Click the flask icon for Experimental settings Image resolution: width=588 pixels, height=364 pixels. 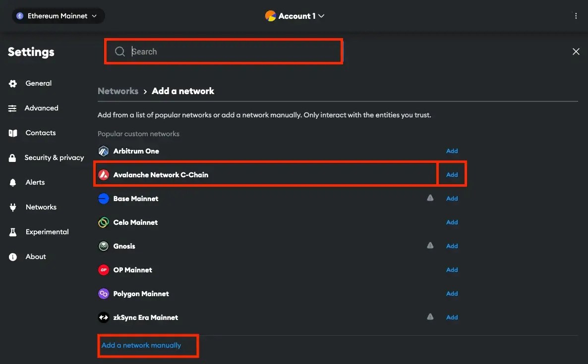12,232
